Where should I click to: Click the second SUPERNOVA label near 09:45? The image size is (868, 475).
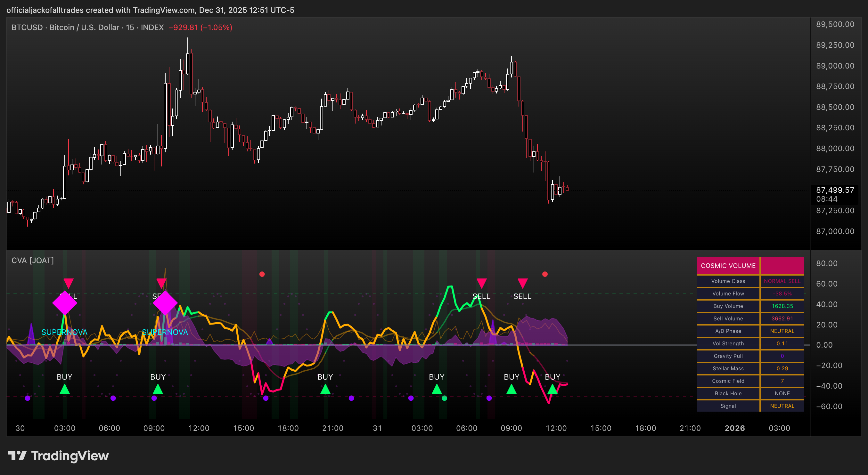coord(165,332)
